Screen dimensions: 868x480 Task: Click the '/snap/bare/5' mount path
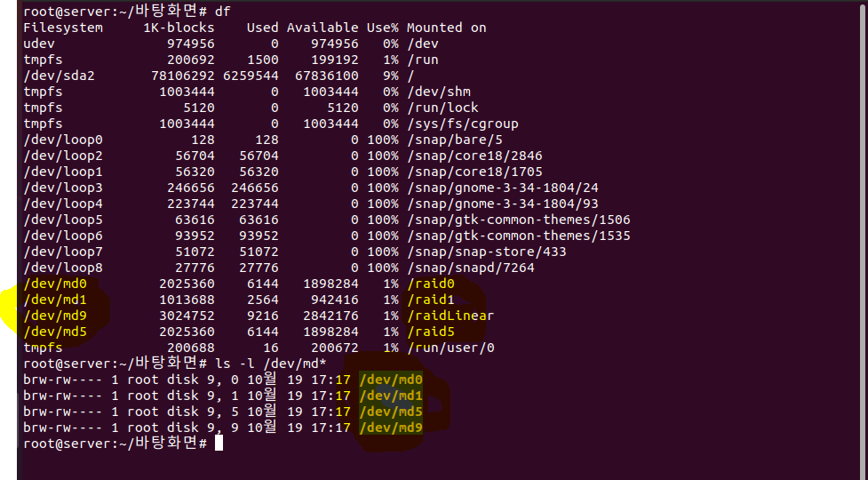tap(455, 140)
